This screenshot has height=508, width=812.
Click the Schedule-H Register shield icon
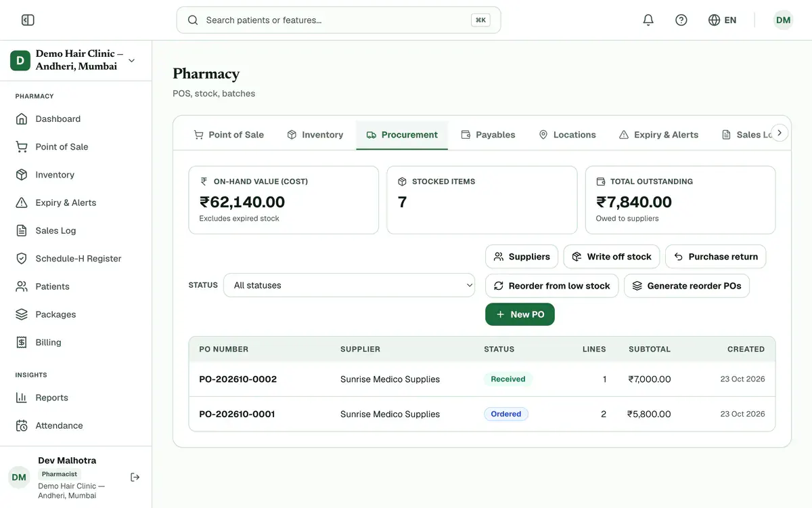22,259
